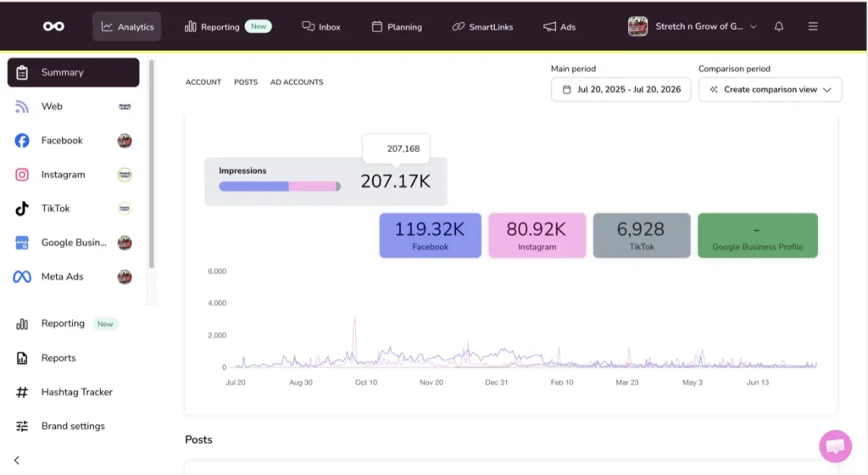Click the Brand settings sliders icon
The image size is (868, 475).
(21, 427)
